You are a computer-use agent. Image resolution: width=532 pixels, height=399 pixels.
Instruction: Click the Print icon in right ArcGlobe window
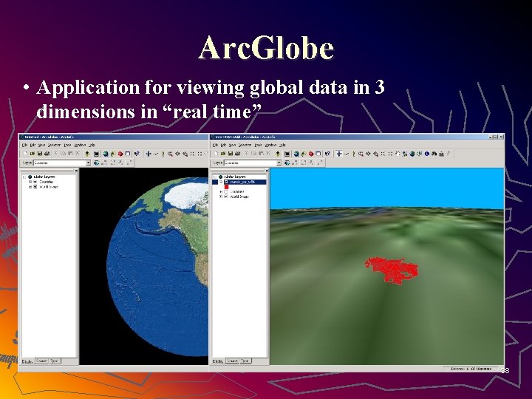pyautogui.click(x=237, y=154)
